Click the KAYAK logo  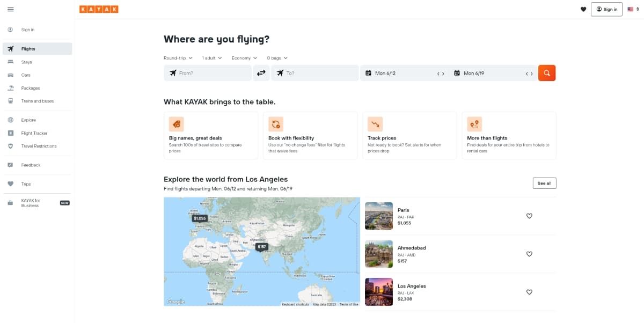[99, 9]
